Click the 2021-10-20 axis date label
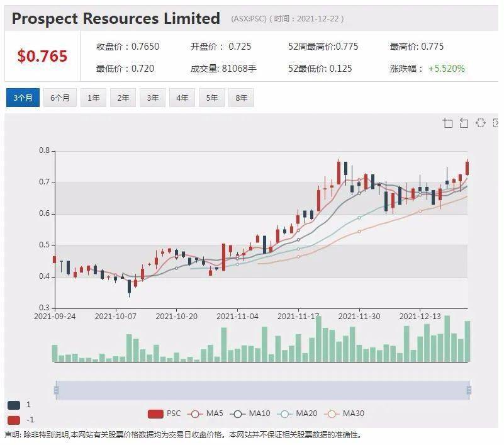The height and width of the screenshot is (445, 504). click(176, 317)
